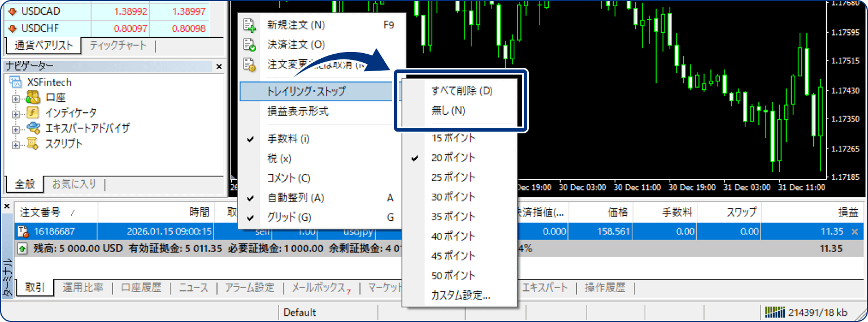Toggle グリッド (G) grid option

click(x=321, y=217)
